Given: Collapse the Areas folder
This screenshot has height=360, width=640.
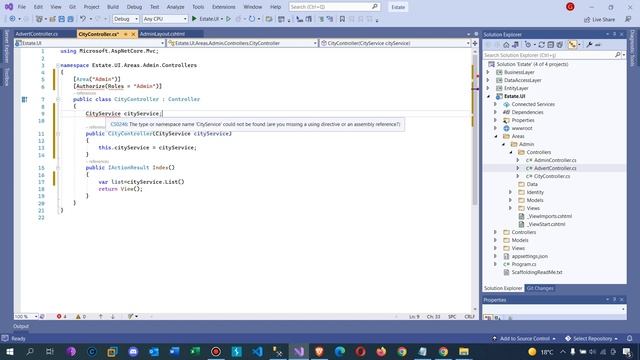Looking at the screenshot, I should (x=496, y=136).
